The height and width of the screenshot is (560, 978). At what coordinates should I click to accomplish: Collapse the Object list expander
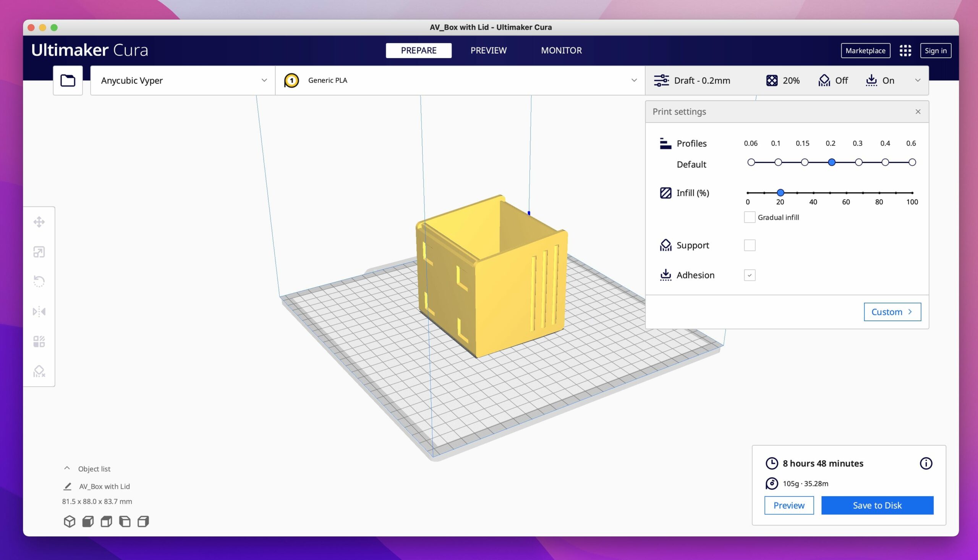click(x=67, y=468)
